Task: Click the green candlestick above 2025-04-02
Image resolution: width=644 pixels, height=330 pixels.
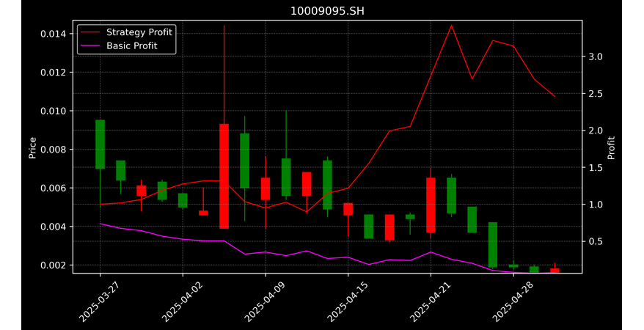Action: 183,200
